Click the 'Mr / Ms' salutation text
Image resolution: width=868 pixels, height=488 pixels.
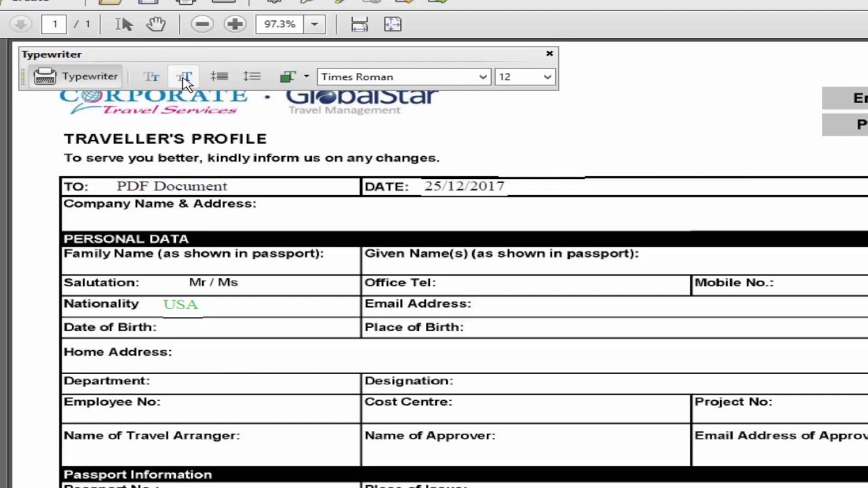coord(213,283)
